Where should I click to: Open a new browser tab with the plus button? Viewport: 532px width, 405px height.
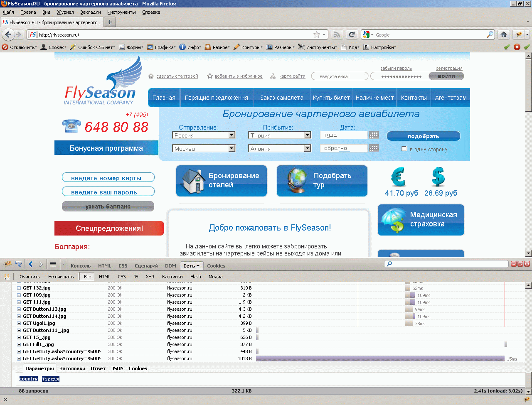click(110, 22)
